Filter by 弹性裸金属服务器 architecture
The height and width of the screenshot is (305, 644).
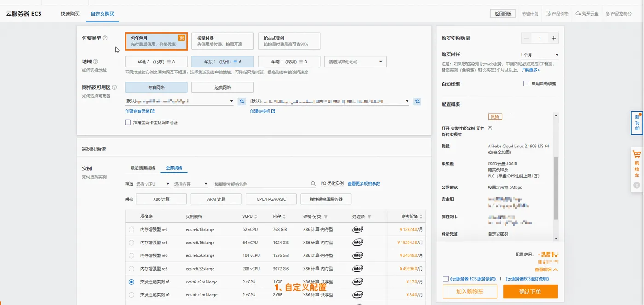pos(326,199)
